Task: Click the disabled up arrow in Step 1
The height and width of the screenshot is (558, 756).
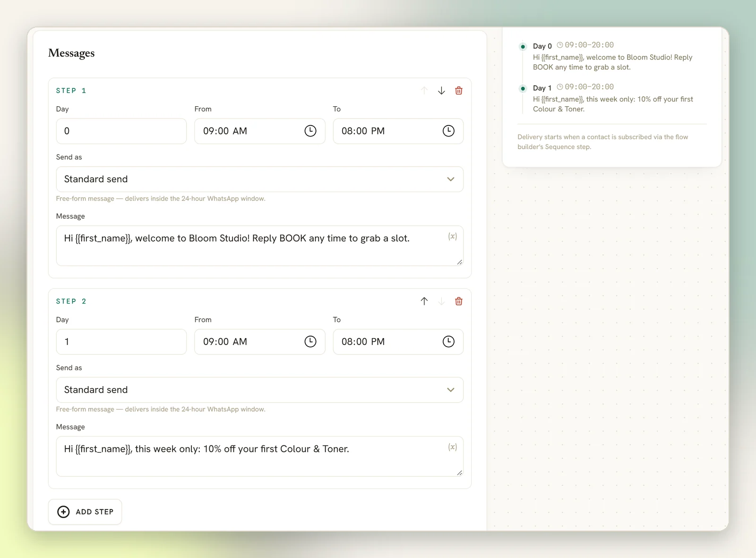Action: (424, 91)
